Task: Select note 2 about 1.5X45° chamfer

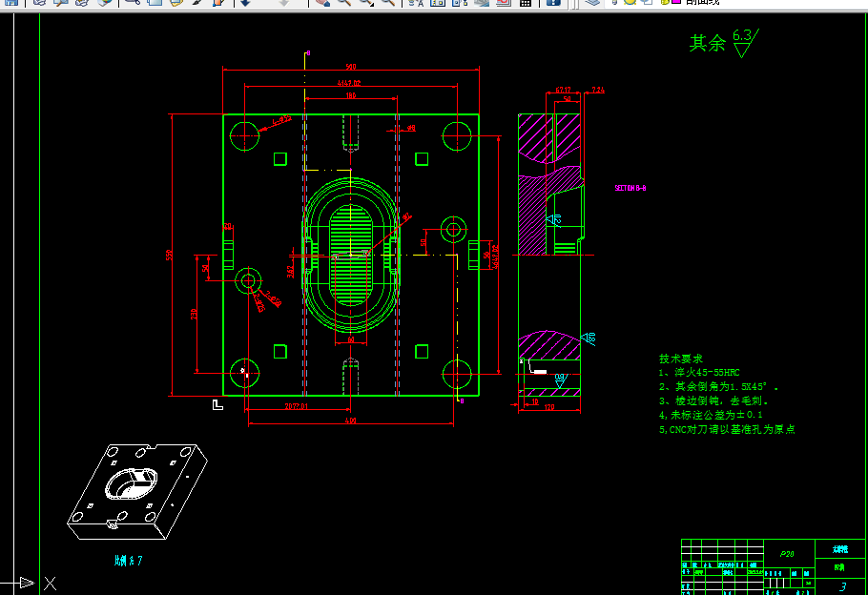Action: pyautogui.click(x=718, y=386)
